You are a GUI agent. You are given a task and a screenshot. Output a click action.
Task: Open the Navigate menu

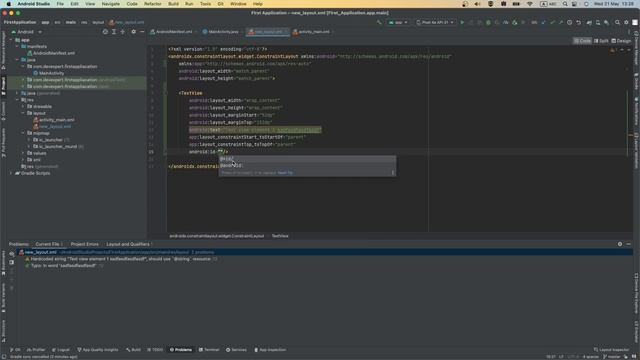click(111, 4)
